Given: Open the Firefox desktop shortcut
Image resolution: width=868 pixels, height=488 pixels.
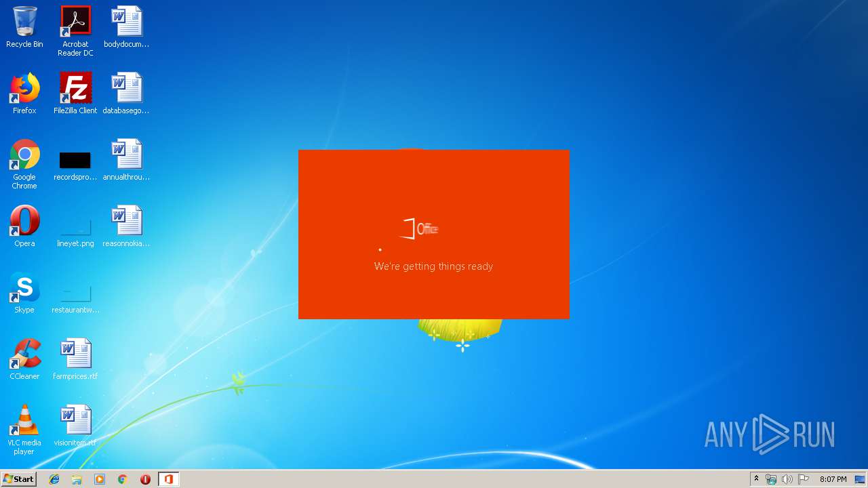Looking at the screenshot, I should (24, 94).
